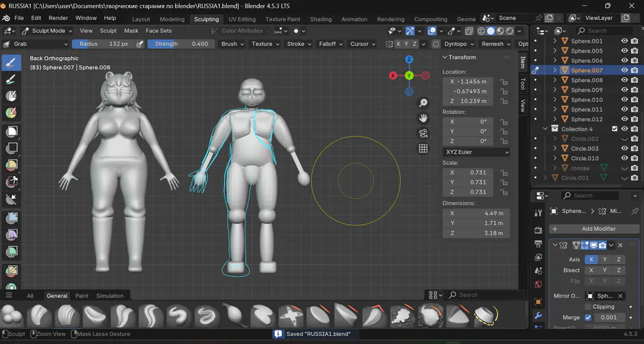644x344 pixels.
Task: Open the Remesh dropdown
Action: (496, 44)
